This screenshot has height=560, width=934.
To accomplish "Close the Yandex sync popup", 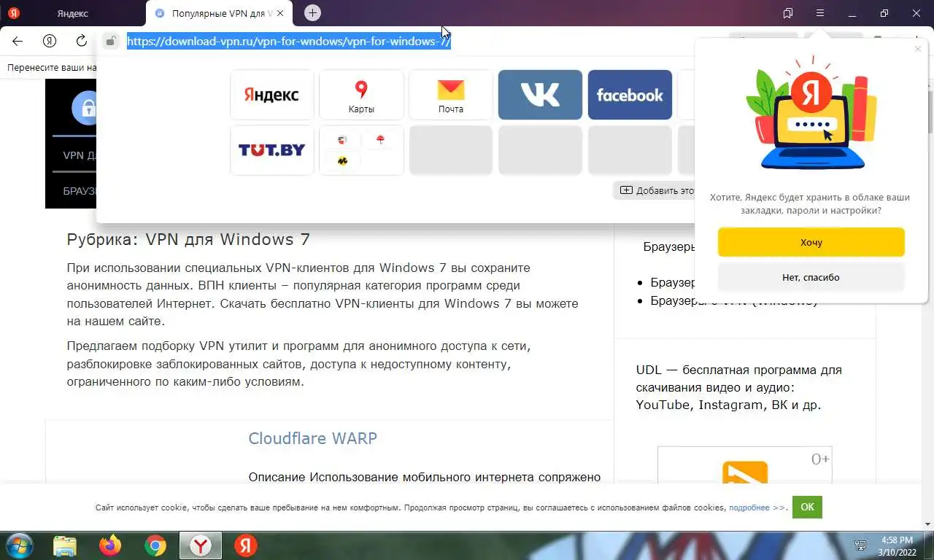I will pyautogui.click(x=918, y=49).
